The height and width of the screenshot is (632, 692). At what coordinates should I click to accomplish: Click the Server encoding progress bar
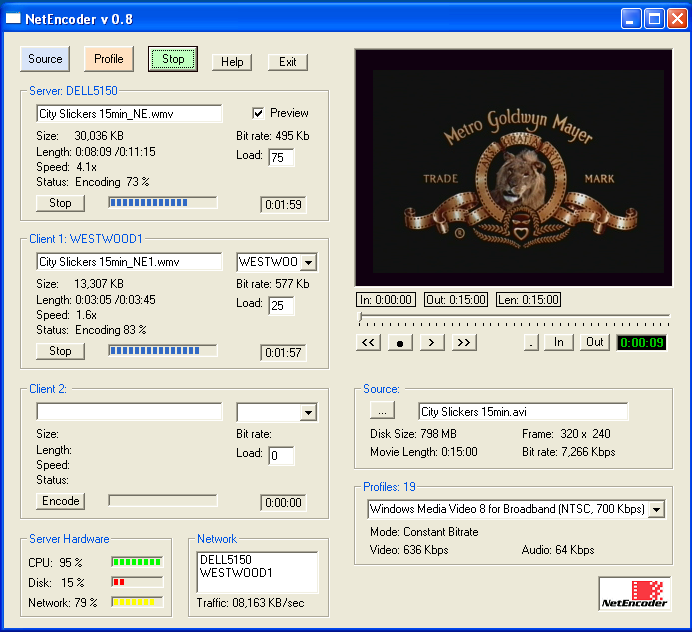[163, 203]
